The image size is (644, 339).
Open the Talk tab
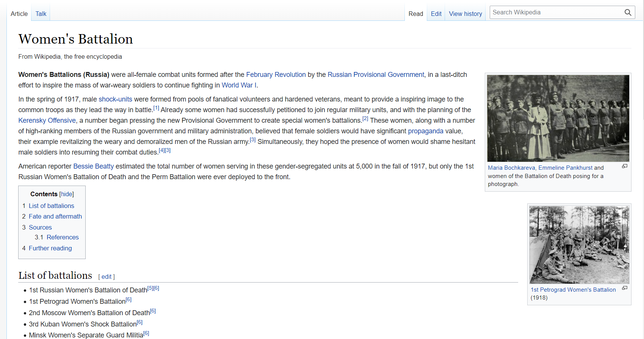point(41,14)
